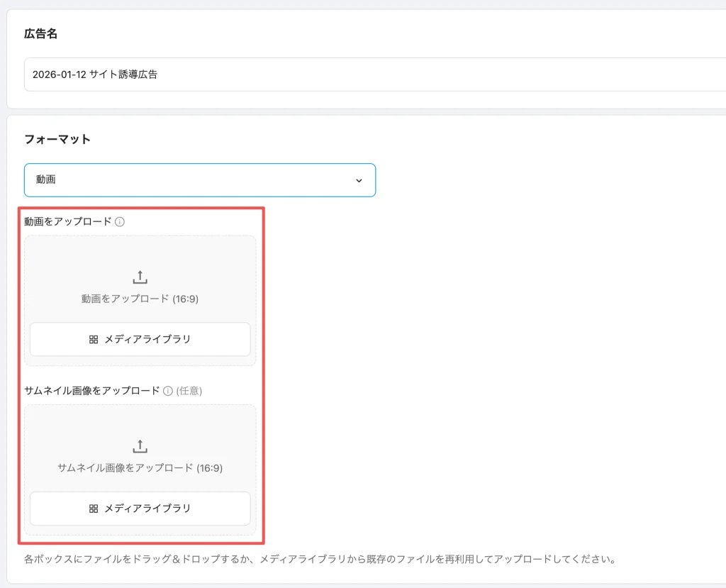Click the (任意) optional marker text
Screen dimensions: 726x588
point(190,390)
